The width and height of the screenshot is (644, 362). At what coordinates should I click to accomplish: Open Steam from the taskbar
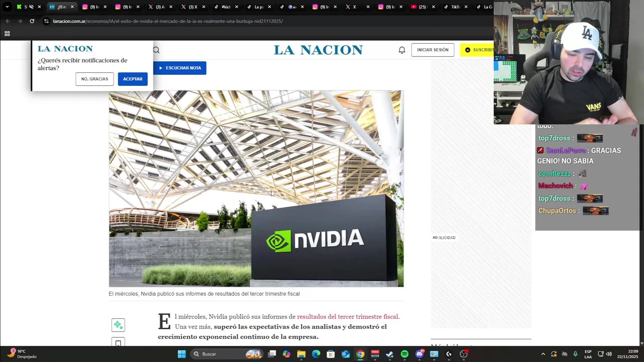point(389,354)
